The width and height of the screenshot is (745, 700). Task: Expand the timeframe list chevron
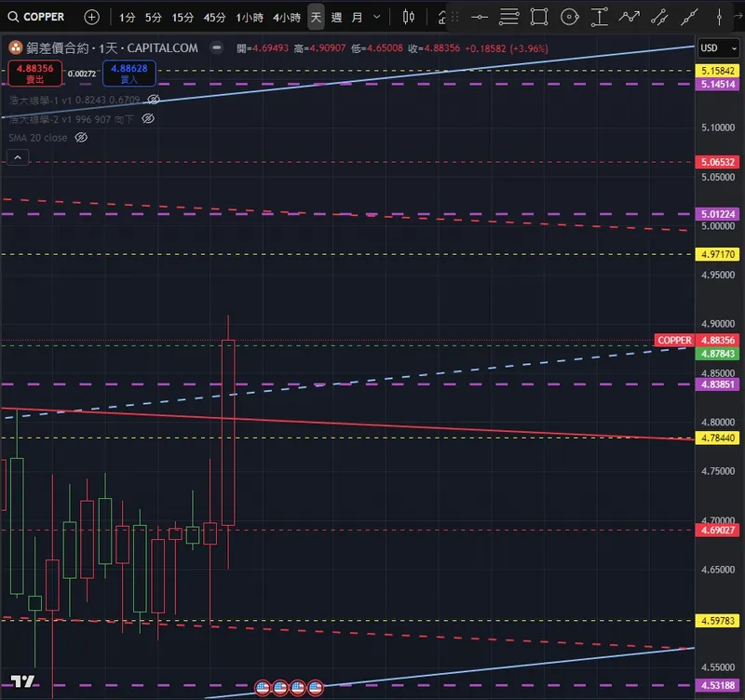click(377, 17)
